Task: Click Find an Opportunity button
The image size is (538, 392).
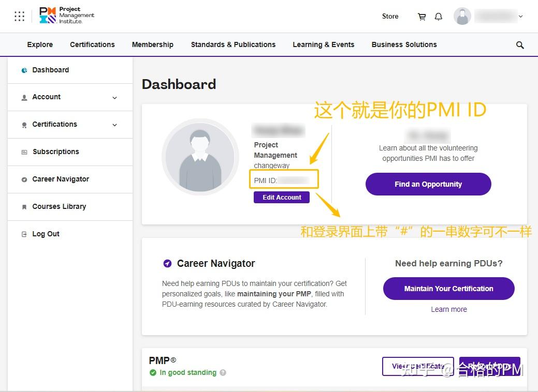Action: (x=428, y=184)
